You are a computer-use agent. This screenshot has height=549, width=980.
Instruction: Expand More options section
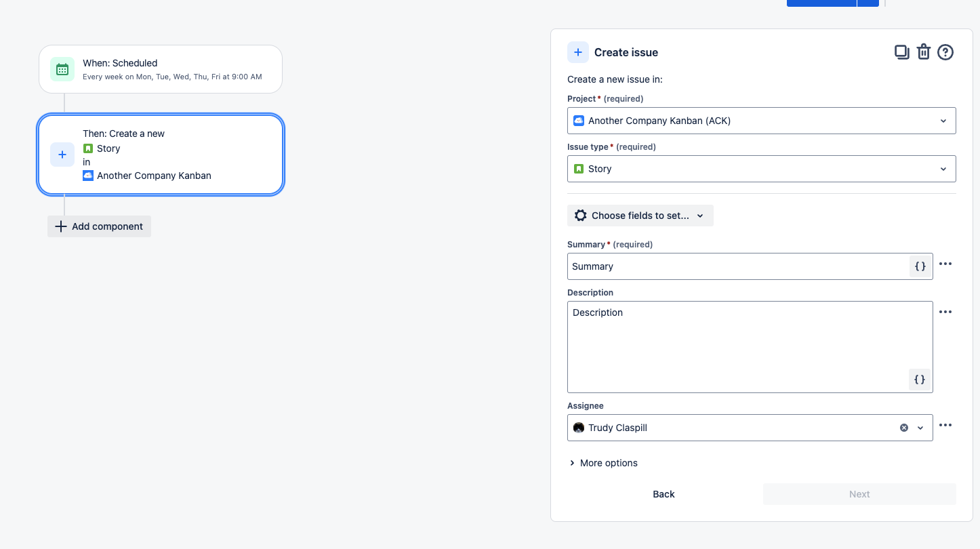click(603, 462)
